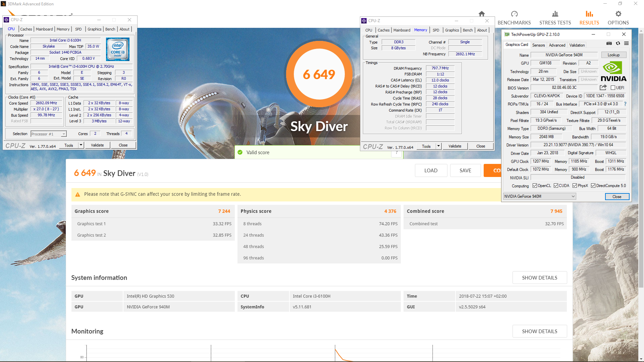The image size is (644, 362).
Task: Click the DRAM Frequency value 797.7 MHz
Action: click(440, 68)
